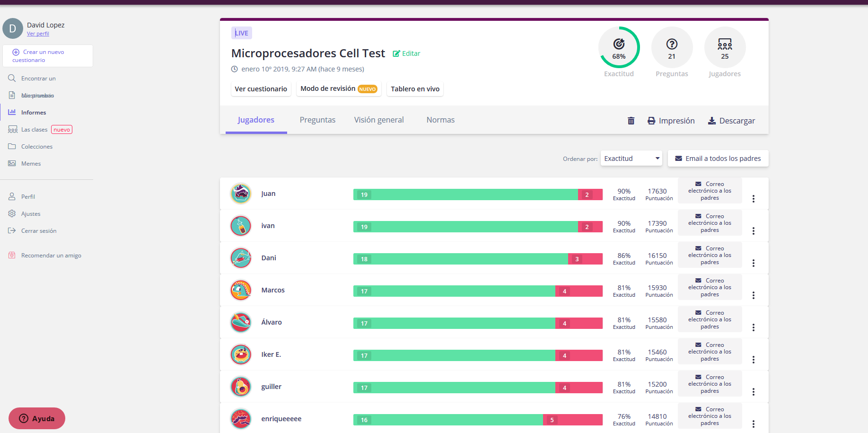Switch to the Preguntas tab
This screenshot has width=868, height=433.
click(317, 120)
